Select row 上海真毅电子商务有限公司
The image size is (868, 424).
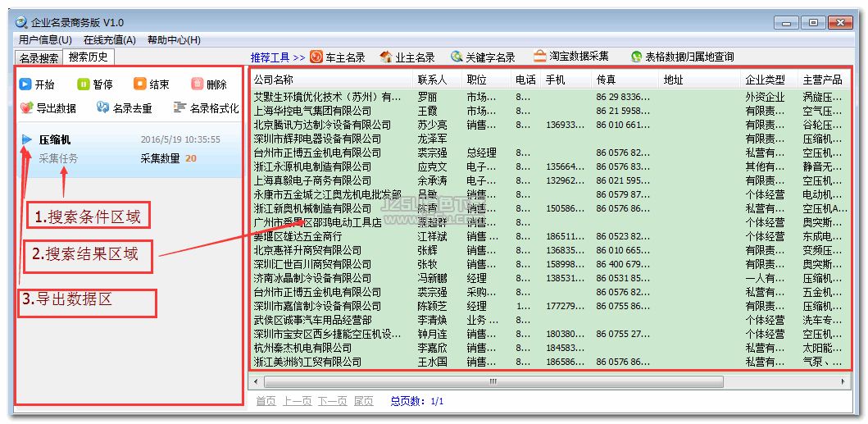point(550,180)
